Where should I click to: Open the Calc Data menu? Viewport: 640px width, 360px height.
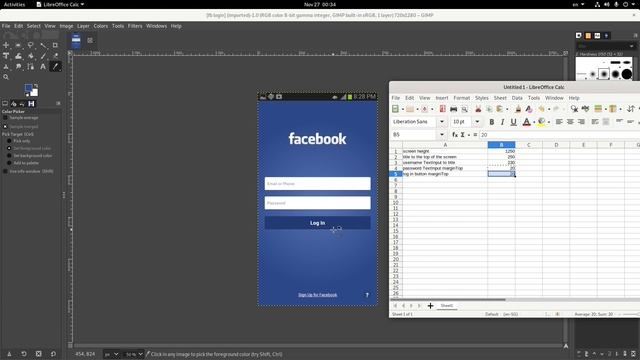pyautogui.click(x=517, y=98)
